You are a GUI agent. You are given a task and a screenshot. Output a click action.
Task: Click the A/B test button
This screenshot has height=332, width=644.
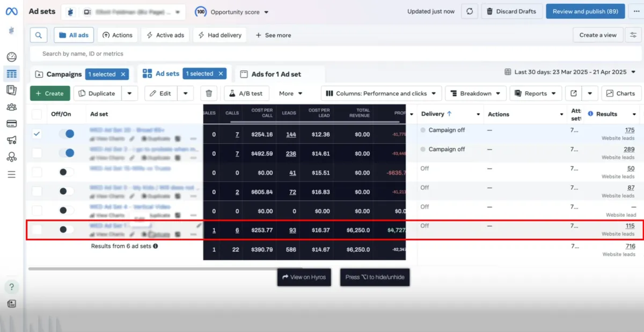pyautogui.click(x=246, y=93)
